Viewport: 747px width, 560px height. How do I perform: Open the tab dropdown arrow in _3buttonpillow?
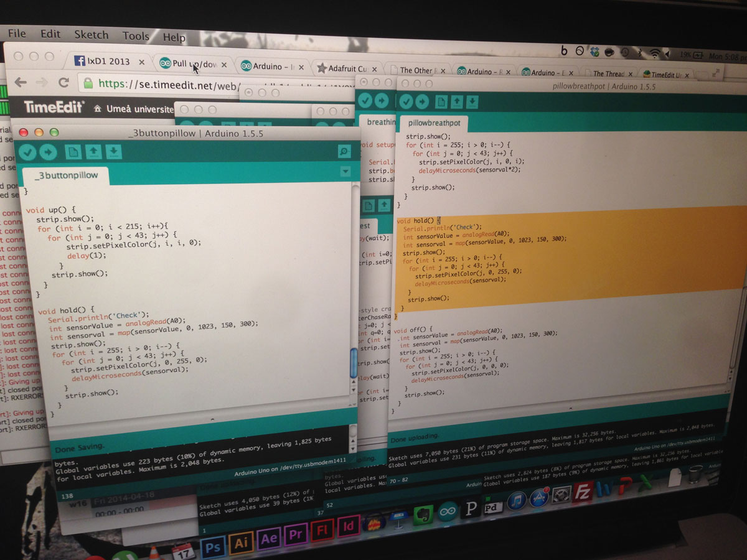tap(345, 172)
